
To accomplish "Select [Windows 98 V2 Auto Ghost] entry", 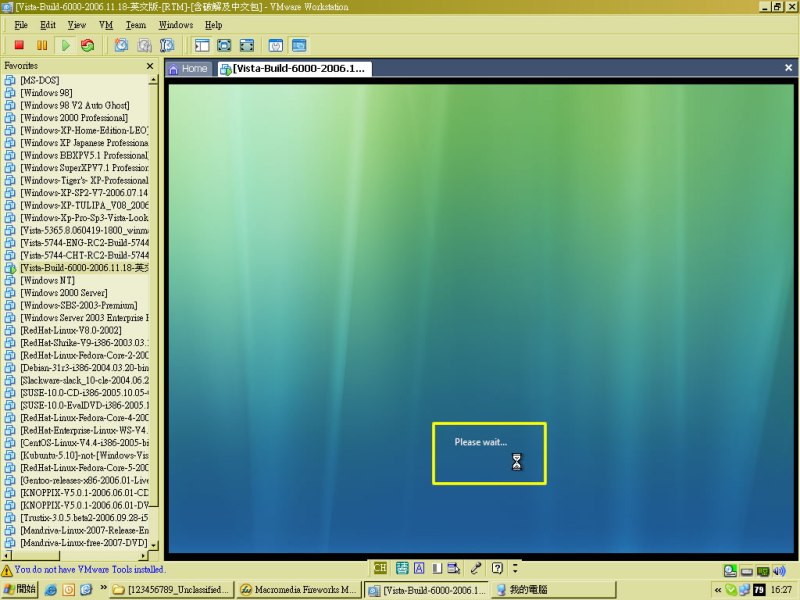I will (x=75, y=105).
